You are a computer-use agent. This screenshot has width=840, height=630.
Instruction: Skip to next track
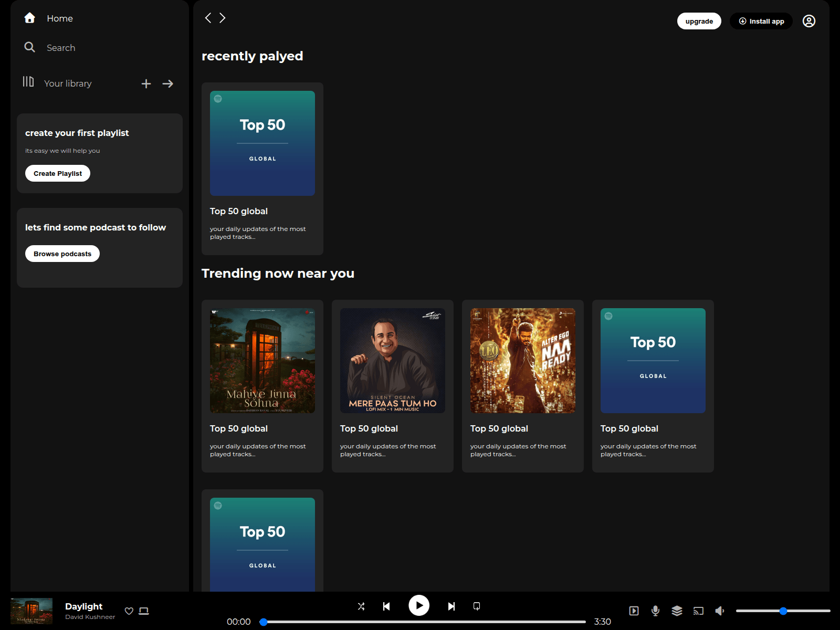451,606
